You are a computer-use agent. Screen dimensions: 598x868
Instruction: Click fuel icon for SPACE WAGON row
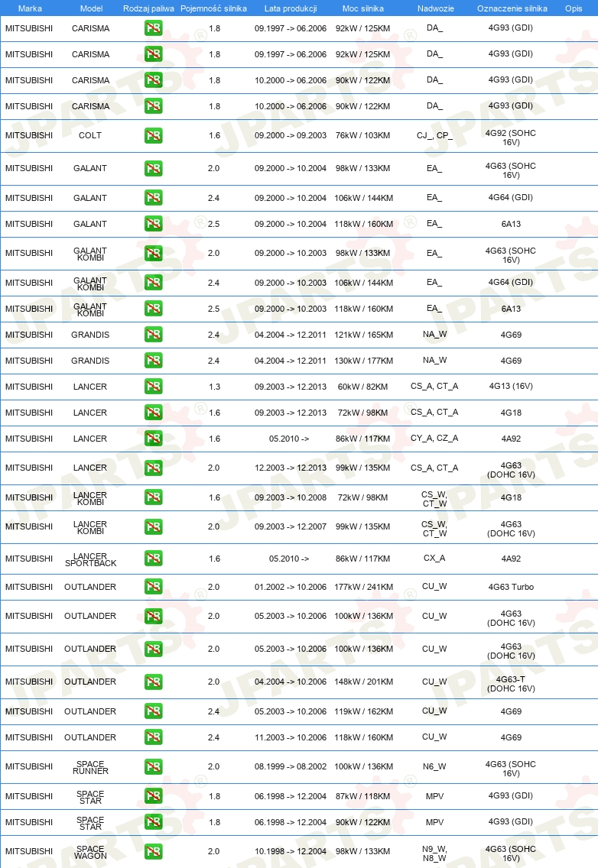tap(154, 851)
